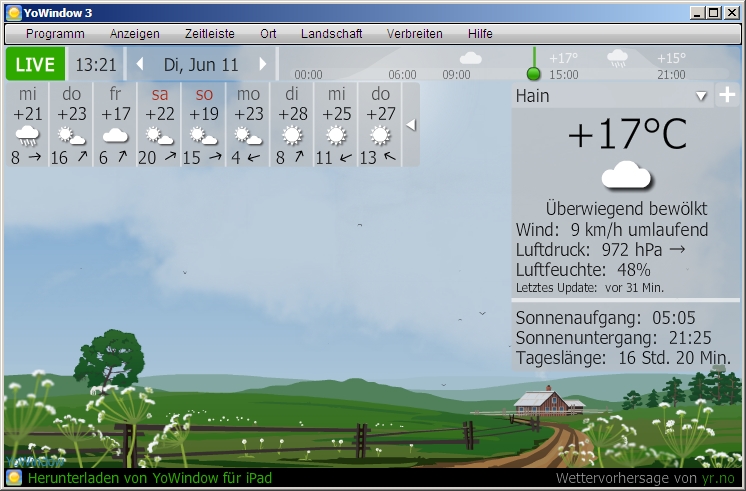Click the 15:00 mark on timeline

click(x=564, y=75)
